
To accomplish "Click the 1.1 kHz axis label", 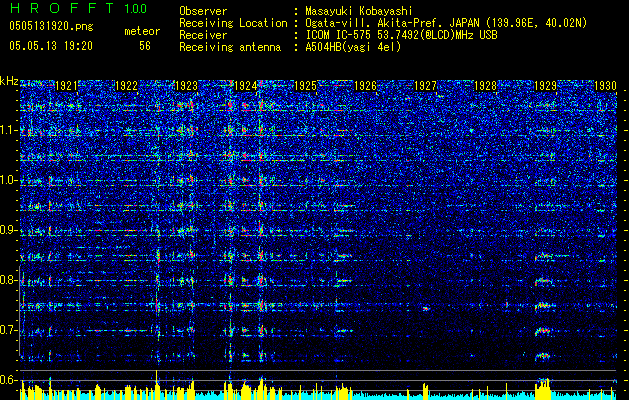I will pos(9,130).
